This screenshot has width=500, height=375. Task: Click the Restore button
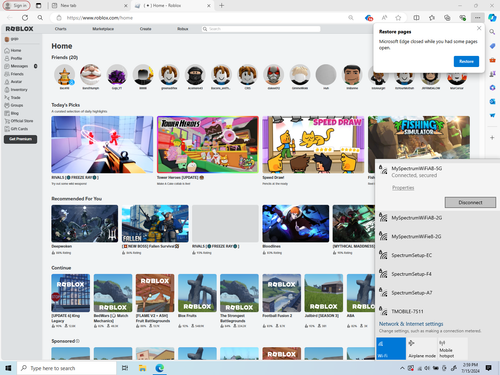click(466, 61)
